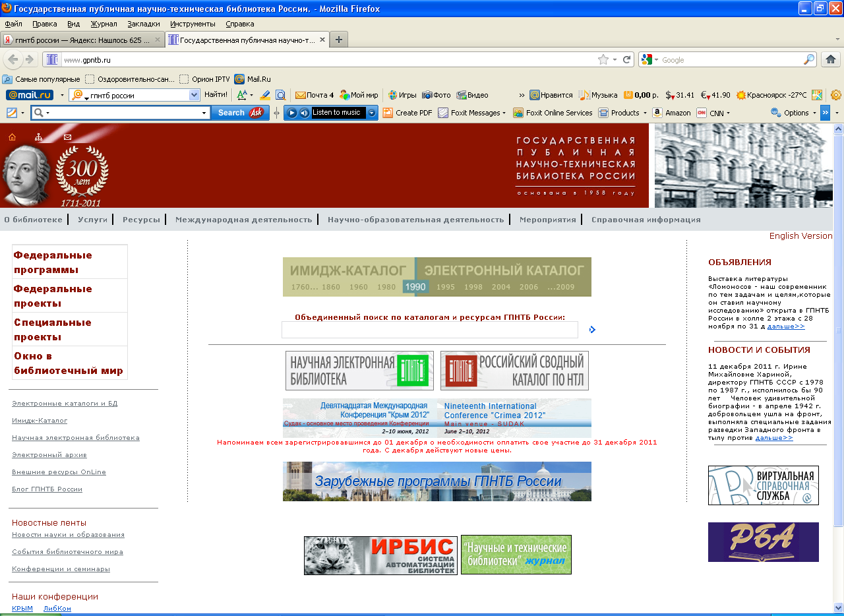Screen dimensions: 844x616
Task: Click the browser Home button
Action: (x=830, y=59)
